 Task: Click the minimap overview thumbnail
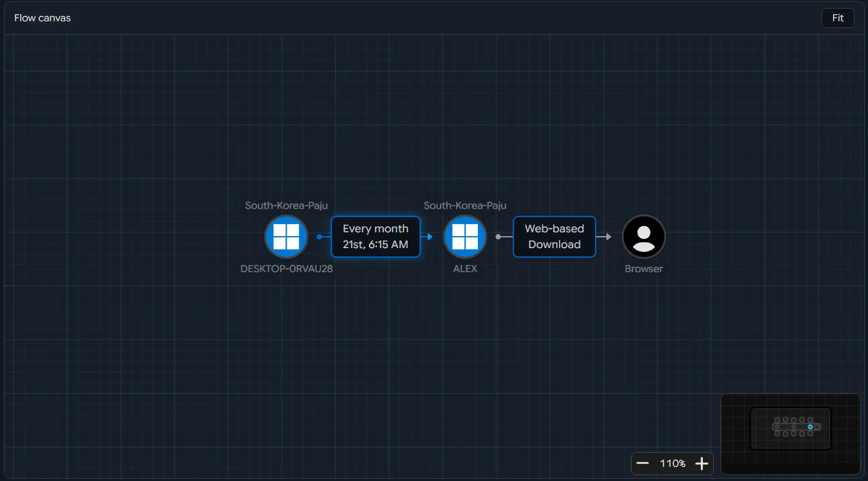pos(790,434)
